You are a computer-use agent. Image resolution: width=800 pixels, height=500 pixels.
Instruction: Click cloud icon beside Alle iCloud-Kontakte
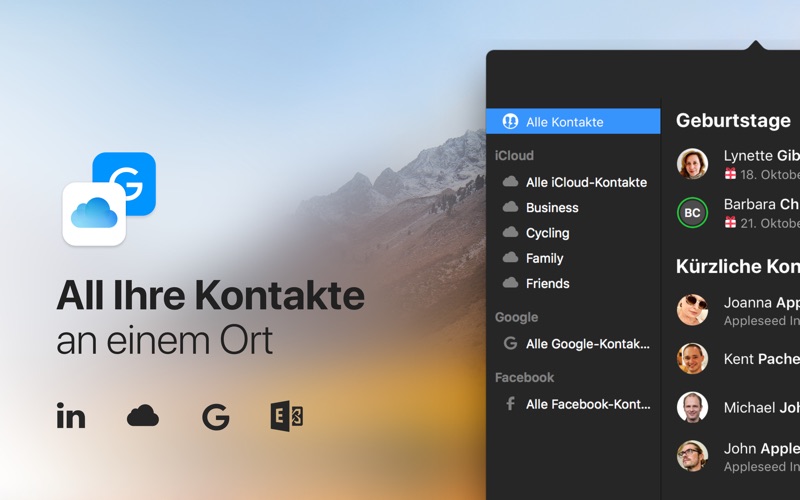[x=510, y=182]
